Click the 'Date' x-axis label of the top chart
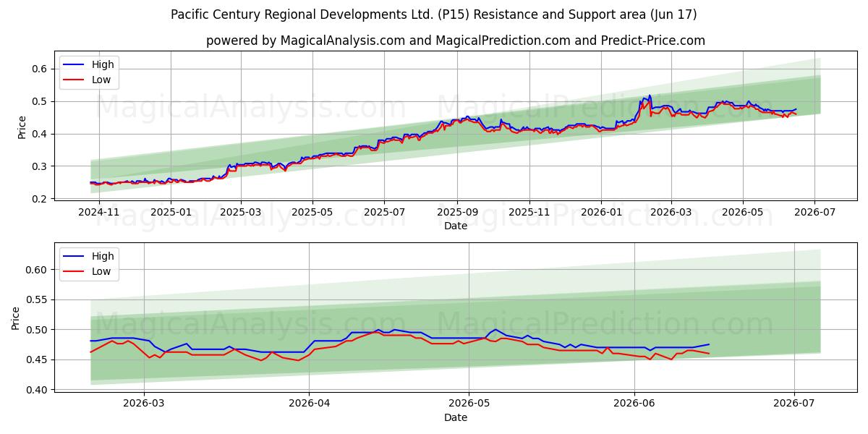868x434 pixels. tap(456, 226)
